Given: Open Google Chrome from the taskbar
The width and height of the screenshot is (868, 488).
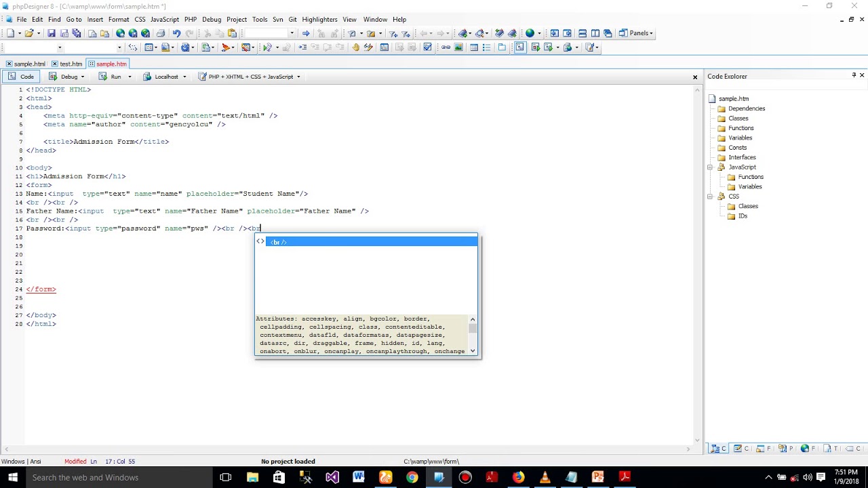Looking at the screenshot, I should pyautogui.click(x=412, y=477).
